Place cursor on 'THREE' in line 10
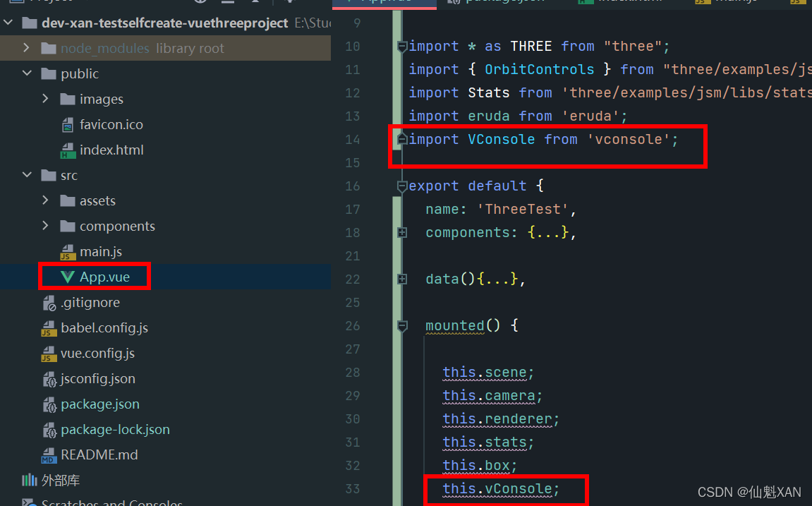Viewport: 812px width, 506px height. pyautogui.click(x=531, y=46)
